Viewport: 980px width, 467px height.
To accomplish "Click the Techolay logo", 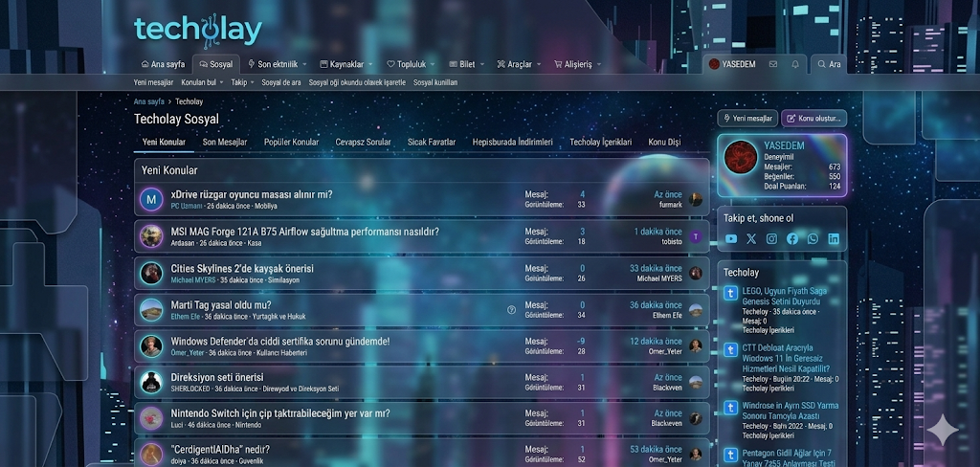I will (197, 32).
